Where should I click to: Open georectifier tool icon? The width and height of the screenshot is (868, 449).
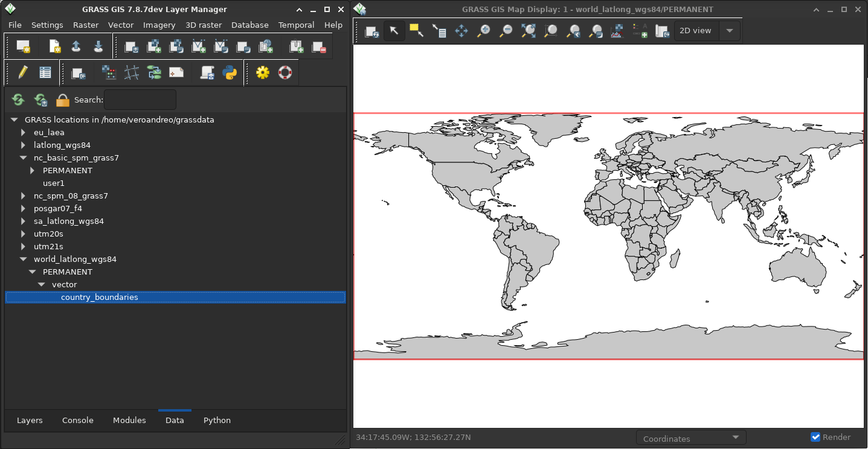132,72
